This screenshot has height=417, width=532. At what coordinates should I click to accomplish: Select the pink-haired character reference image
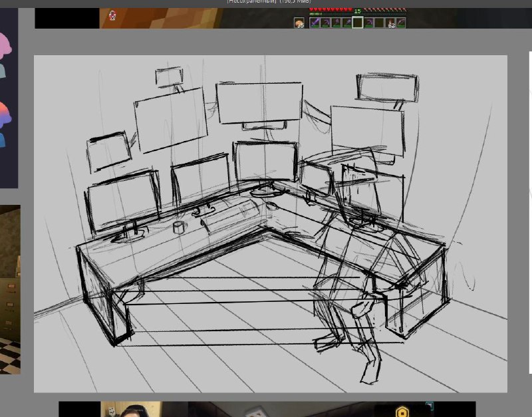click(x=5, y=55)
